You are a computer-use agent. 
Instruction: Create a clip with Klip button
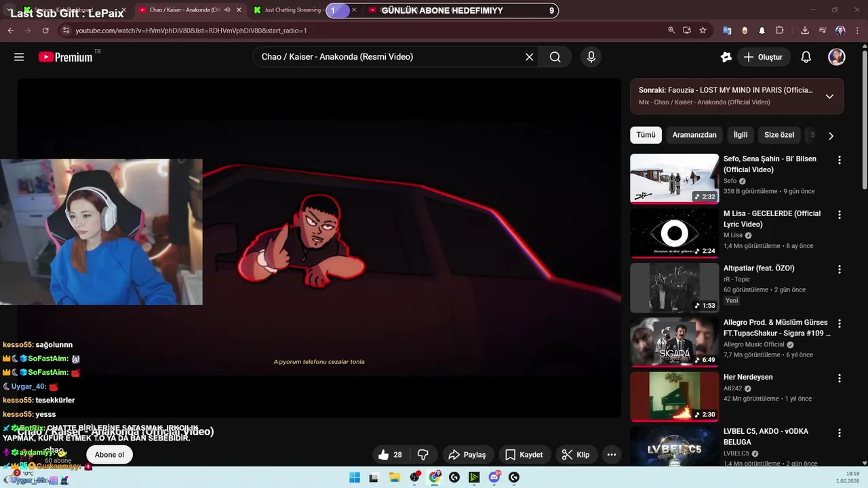pos(576,455)
